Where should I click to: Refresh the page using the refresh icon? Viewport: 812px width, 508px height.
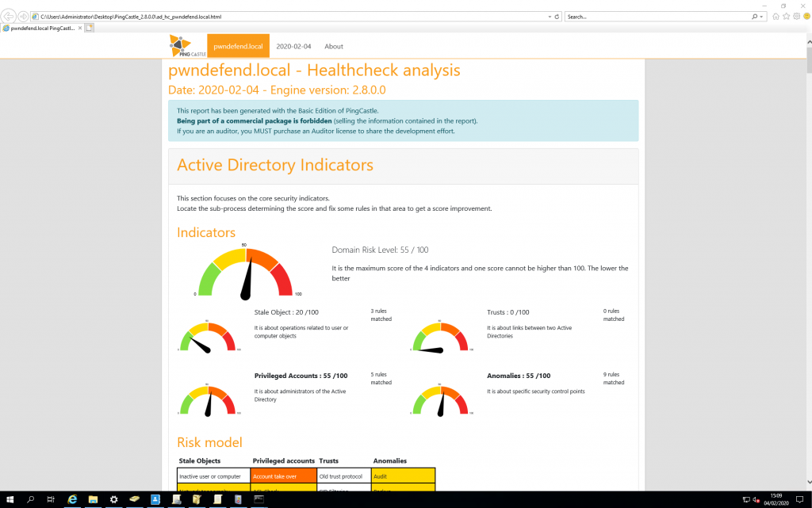pos(557,16)
